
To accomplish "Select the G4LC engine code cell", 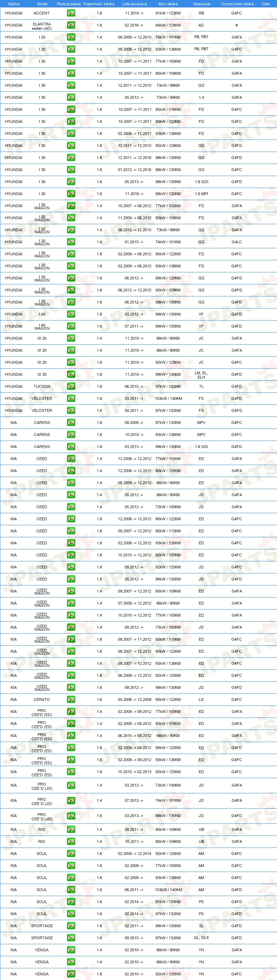I will (237, 242).
